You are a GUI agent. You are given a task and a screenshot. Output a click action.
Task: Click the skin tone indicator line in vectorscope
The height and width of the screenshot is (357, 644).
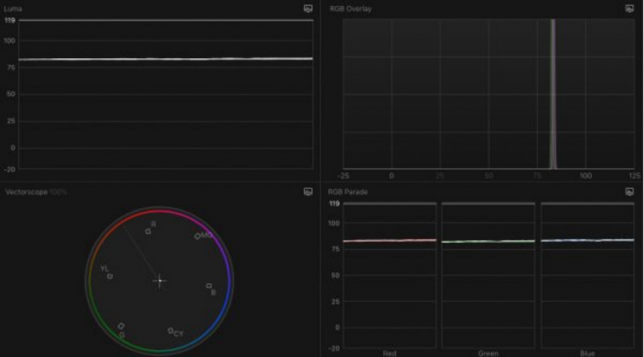[x=139, y=251]
